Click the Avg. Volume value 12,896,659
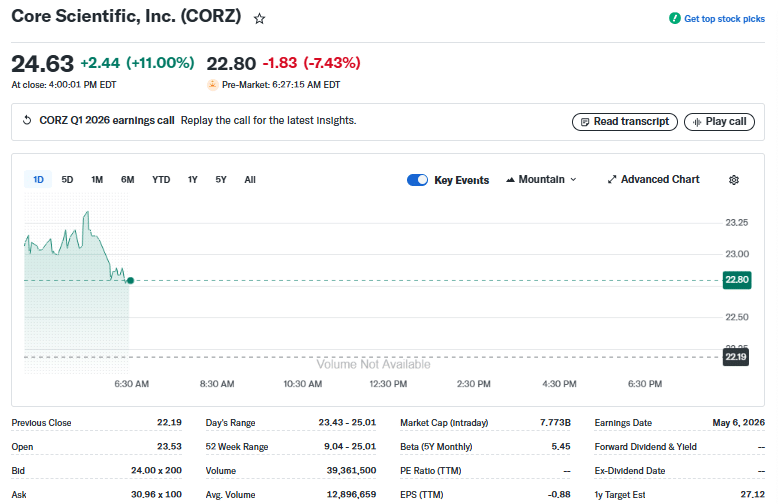The width and height of the screenshot is (778, 504). [351, 495]
